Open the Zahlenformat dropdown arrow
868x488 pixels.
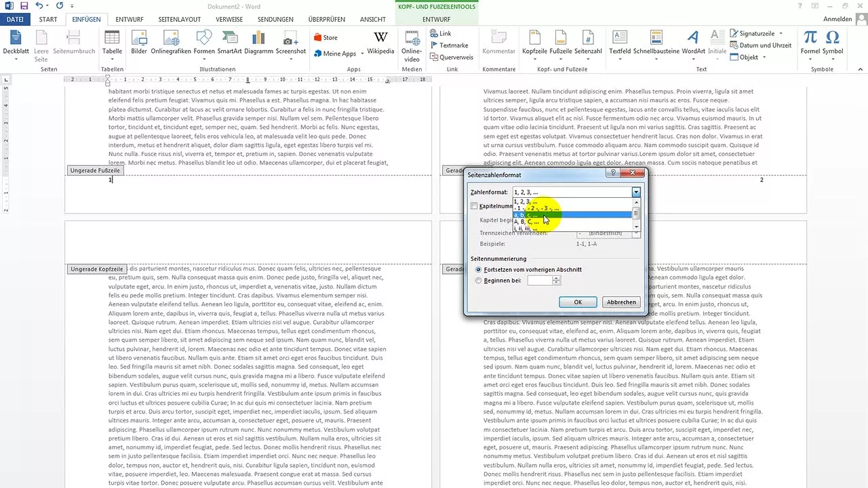coord(635,192)
